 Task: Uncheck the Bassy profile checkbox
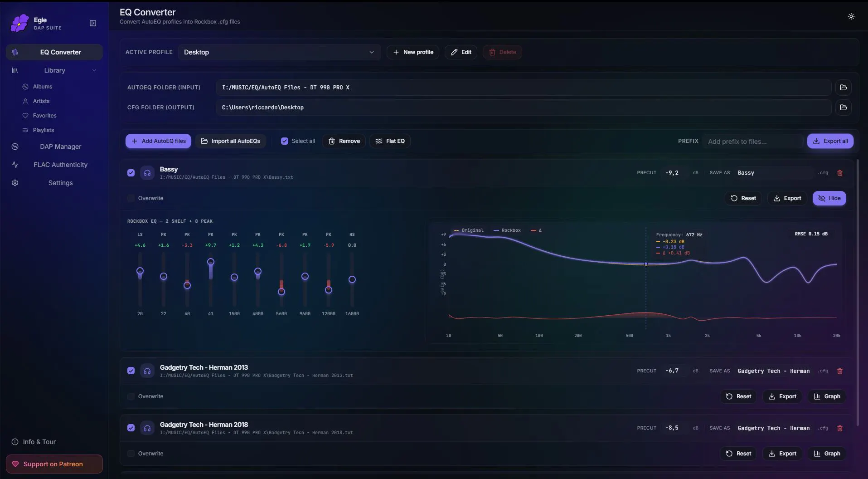coord(131,173)
